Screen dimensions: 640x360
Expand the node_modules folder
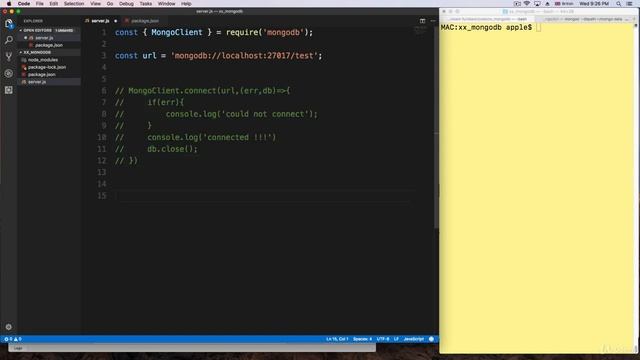click(43, 60)
